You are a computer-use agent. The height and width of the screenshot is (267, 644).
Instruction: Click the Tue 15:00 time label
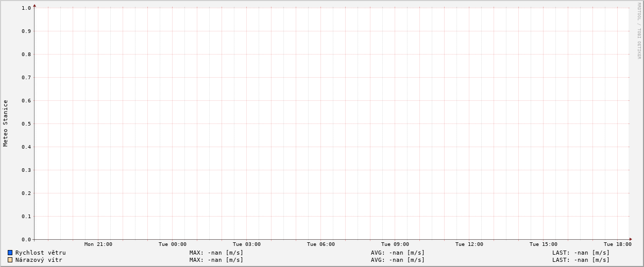click(x=543, y=244)
